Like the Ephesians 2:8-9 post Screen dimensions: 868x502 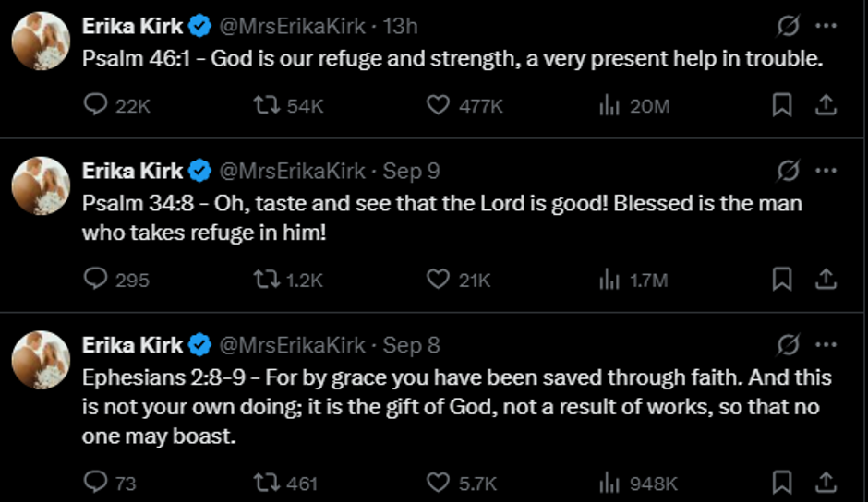coord(438,482)
